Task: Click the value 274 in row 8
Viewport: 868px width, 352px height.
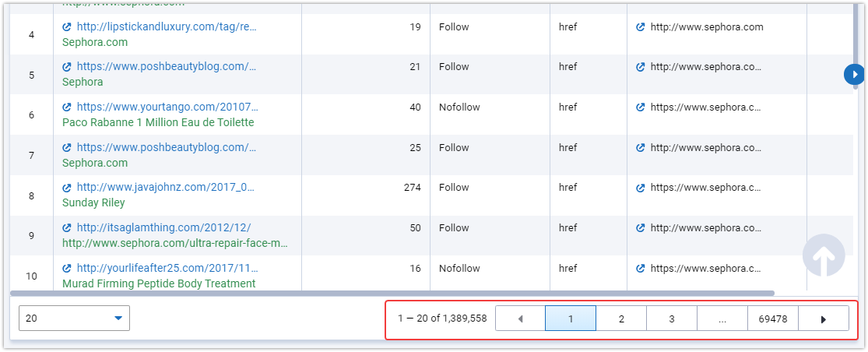Action: pyautogui.click(x=413, y=188)
